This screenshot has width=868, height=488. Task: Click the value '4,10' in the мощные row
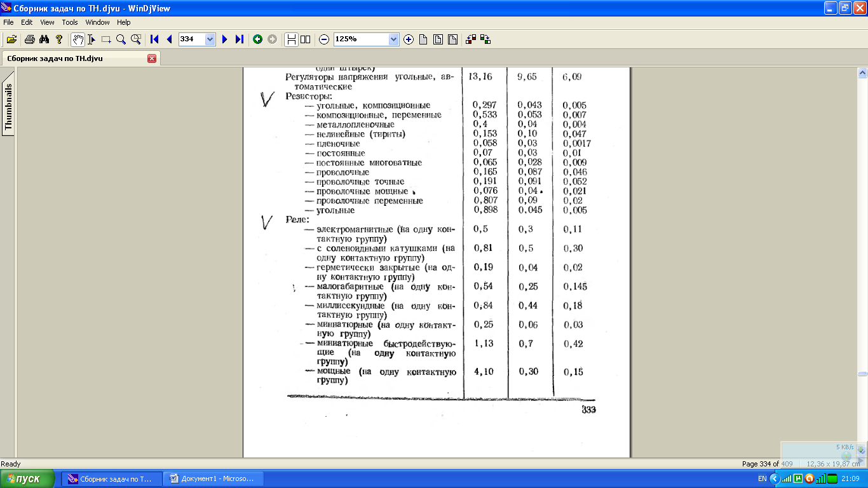click(x=484, y=372)
